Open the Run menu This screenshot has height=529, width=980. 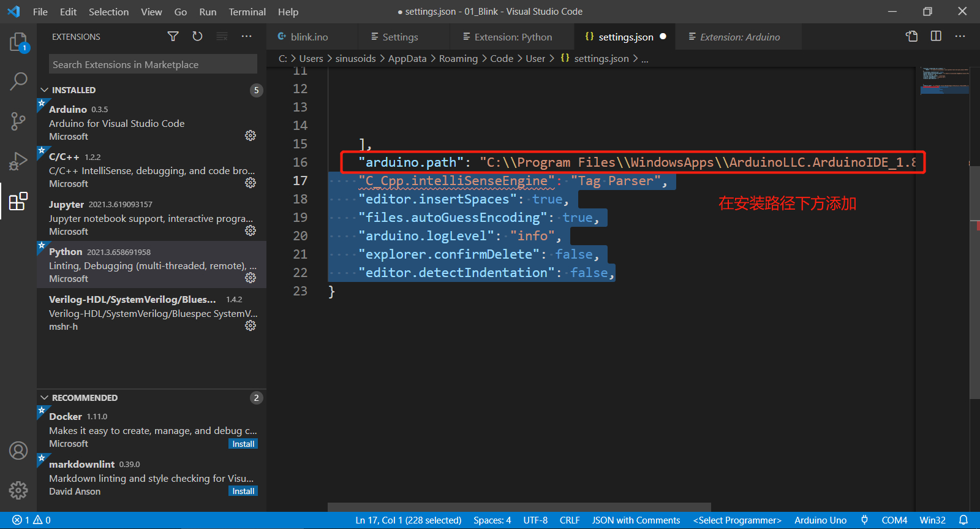click(x=208, y=12)
